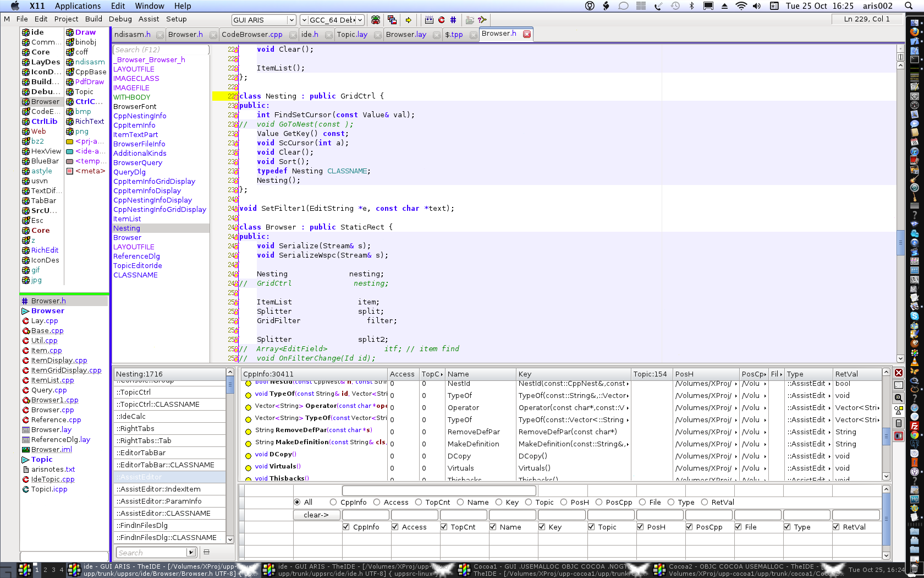Open dropdown arrow of bottom Search field
Screen dimensions: 924x578
pos(191,553)
